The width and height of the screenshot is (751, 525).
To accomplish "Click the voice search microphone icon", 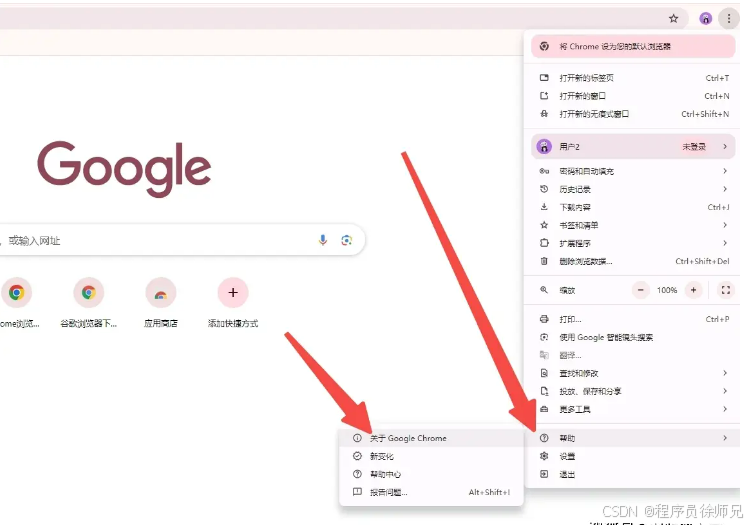I will [x=323, y=240].
